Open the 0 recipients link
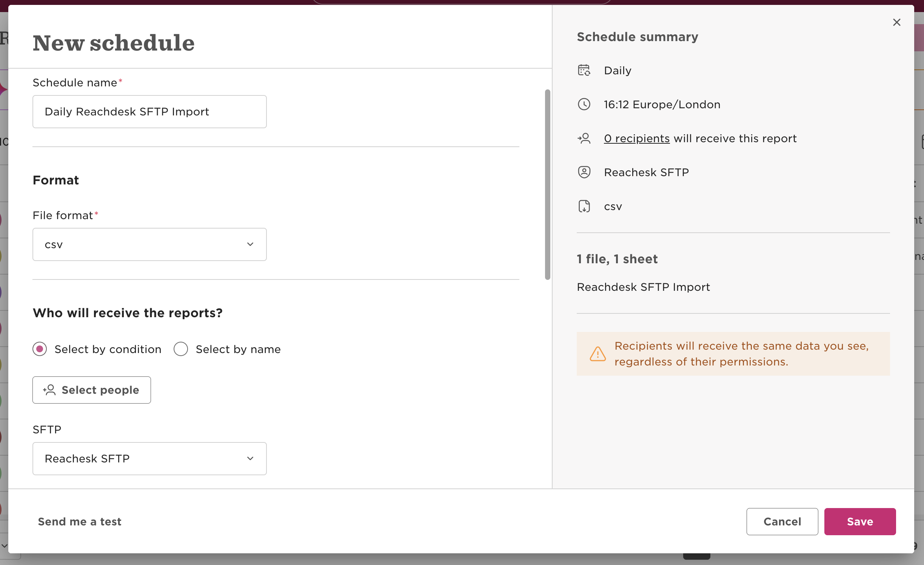Viewport: 924px width, 565px height. click(x=637, y=138)
